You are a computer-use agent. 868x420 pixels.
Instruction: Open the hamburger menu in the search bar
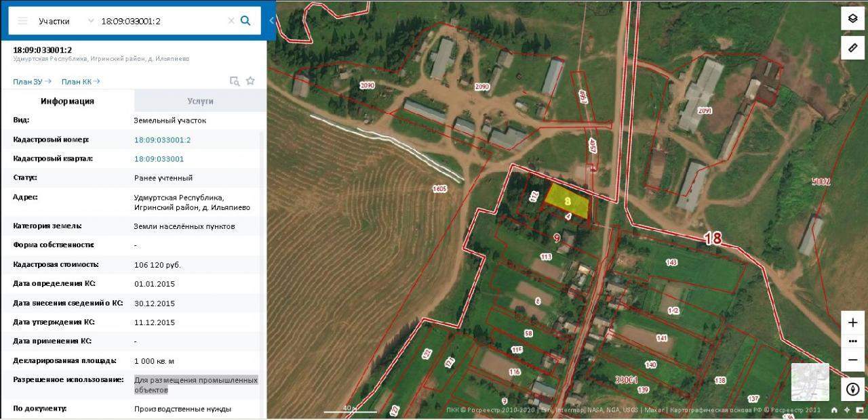pyautogui.click(x=22, y=21)
